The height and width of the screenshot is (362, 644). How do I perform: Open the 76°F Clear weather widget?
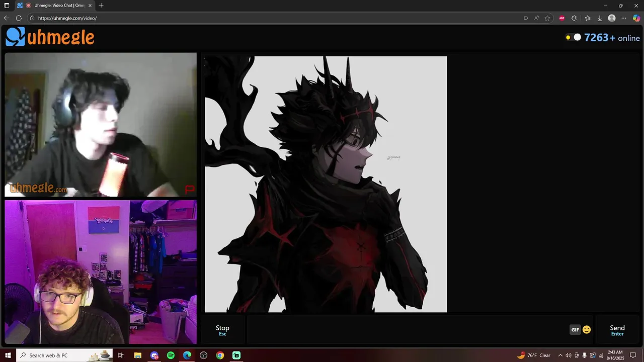click(534, 355)
